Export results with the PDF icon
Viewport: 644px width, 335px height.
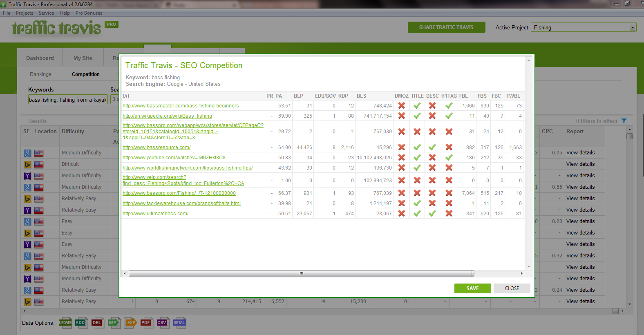146,322
